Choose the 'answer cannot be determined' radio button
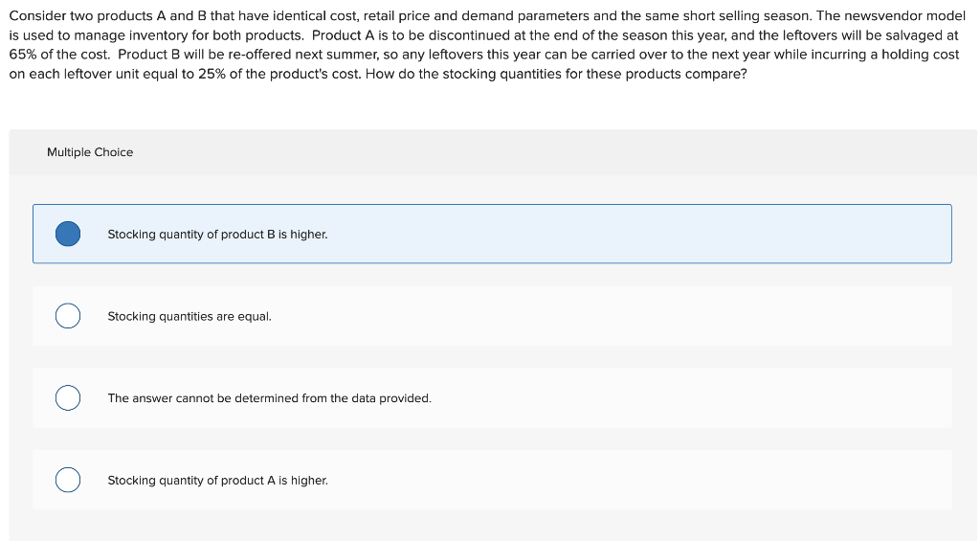 point(68,397)
